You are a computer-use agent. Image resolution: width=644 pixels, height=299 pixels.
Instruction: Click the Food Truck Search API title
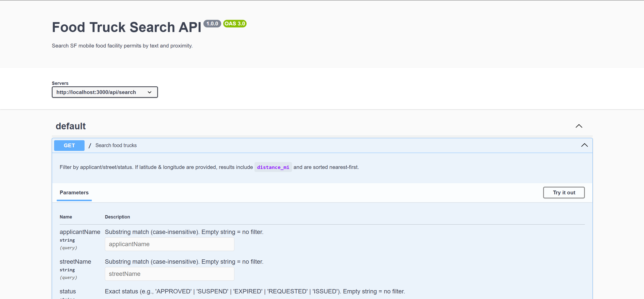[126, 27]
